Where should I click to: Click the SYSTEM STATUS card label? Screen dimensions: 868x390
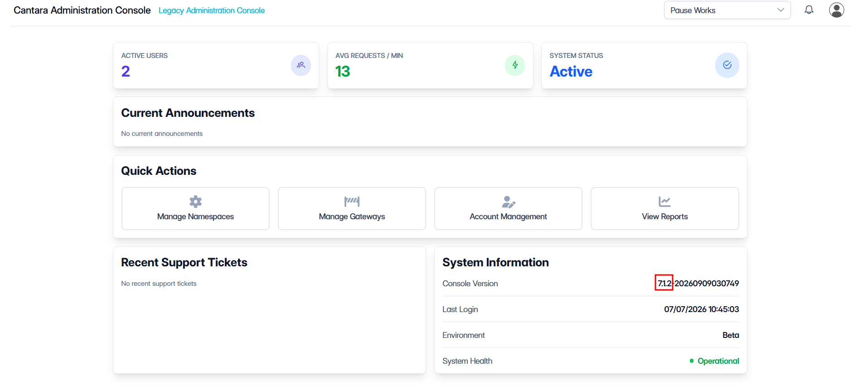click(576, 56)
